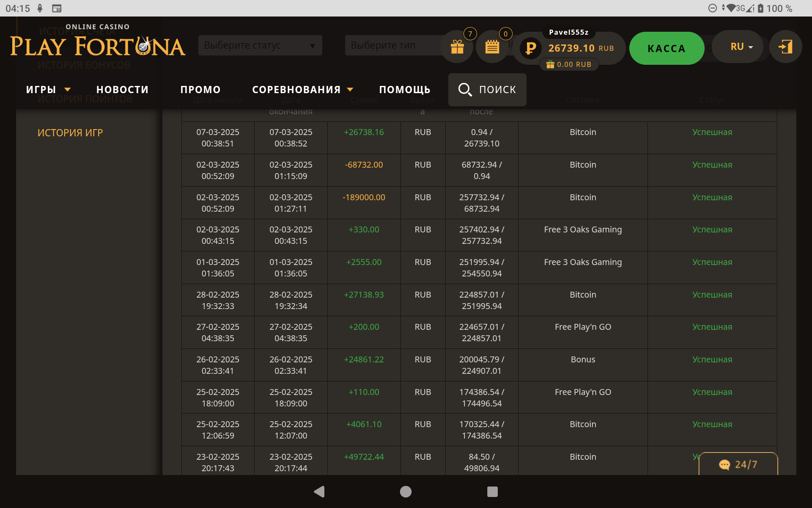Viewport: 812px width, 508px height.
Task: Click the Play Fortuna logo
Action: pos(98,42)
